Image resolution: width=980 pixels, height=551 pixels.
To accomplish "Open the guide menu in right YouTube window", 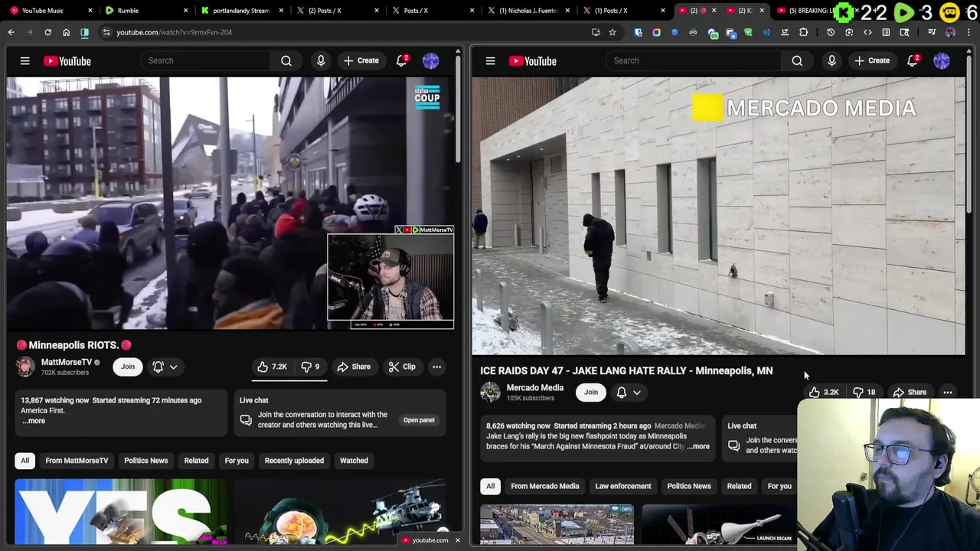I will (490, 60).
